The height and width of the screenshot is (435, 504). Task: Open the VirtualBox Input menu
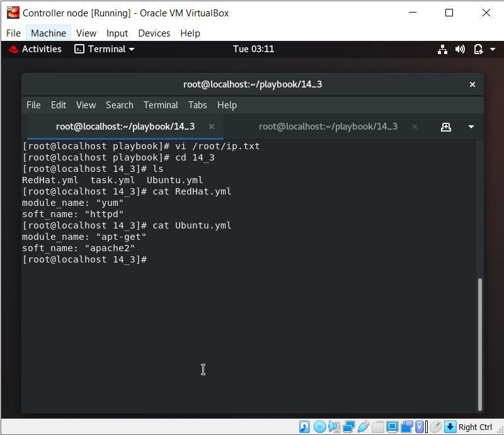click(117, 33)
